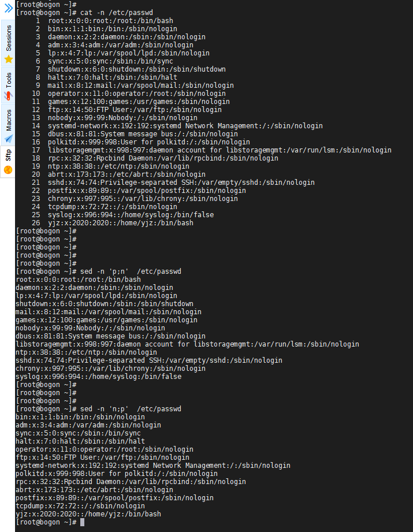Viewport: 413px width, 532px height.
Task: Click numbered line 16 polkitd entry
Action: pyautogui.click(x=141, y=142)
